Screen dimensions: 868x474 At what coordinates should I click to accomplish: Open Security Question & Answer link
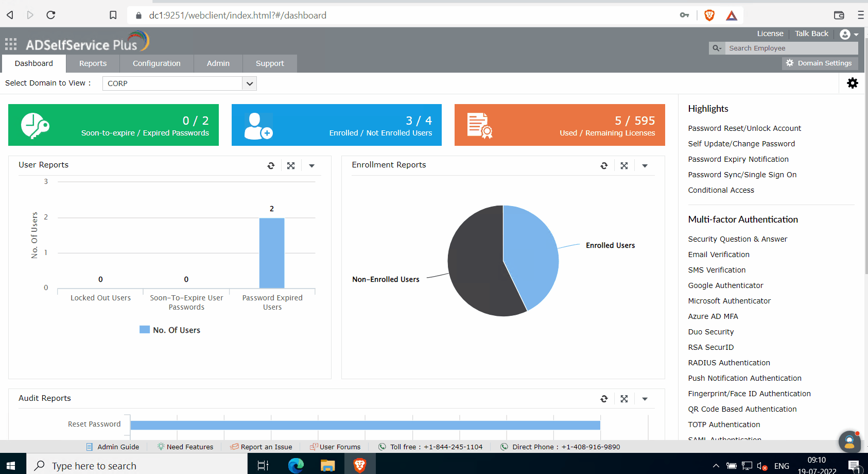[738, 239]
